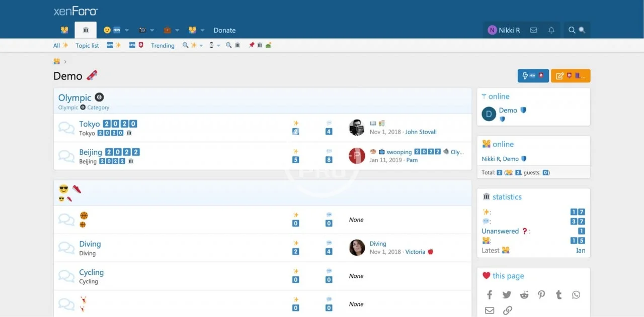The width and height of the screenshot is (644, 317).
Task: Open Nikki R account menu
Action: pos(504,30)
